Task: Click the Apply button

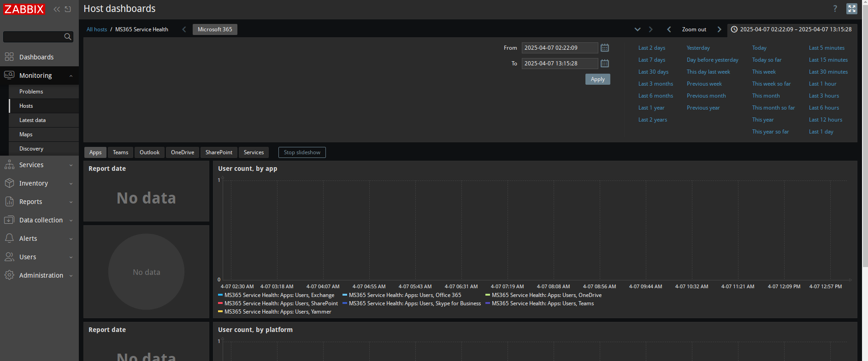Action: 597,79
